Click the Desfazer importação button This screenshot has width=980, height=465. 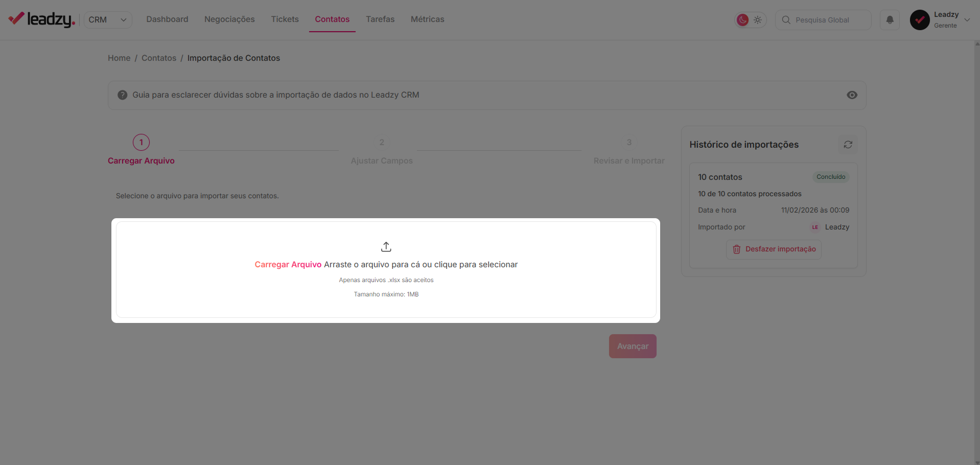(x=774, y=249)
